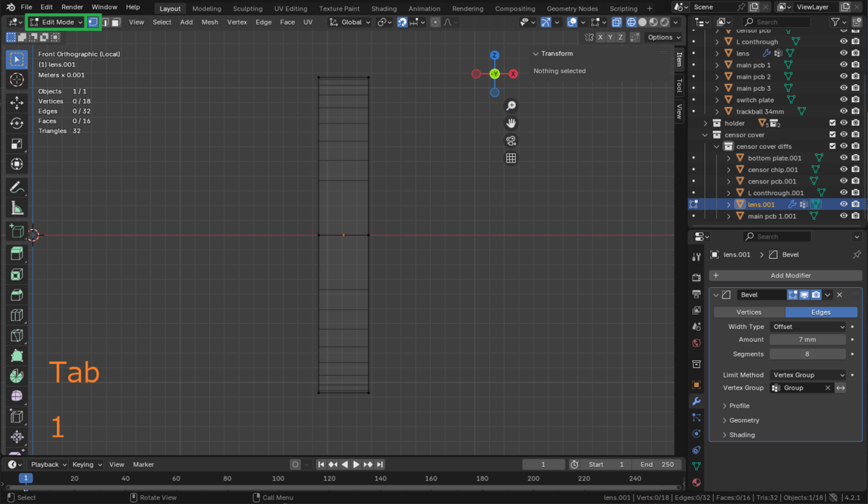This screenshot has height=504, width=868.
Task: Select the Extrude Region tool
Action: click(17, 254)
